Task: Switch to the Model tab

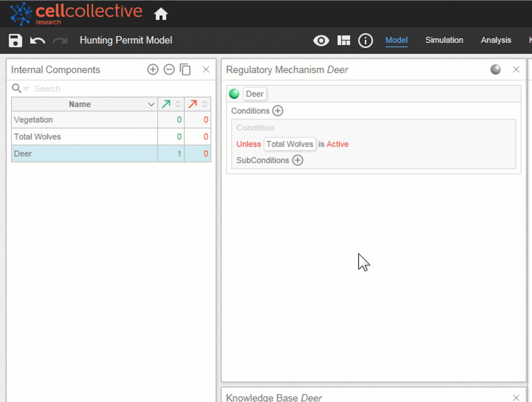Action: click(397, 40)
